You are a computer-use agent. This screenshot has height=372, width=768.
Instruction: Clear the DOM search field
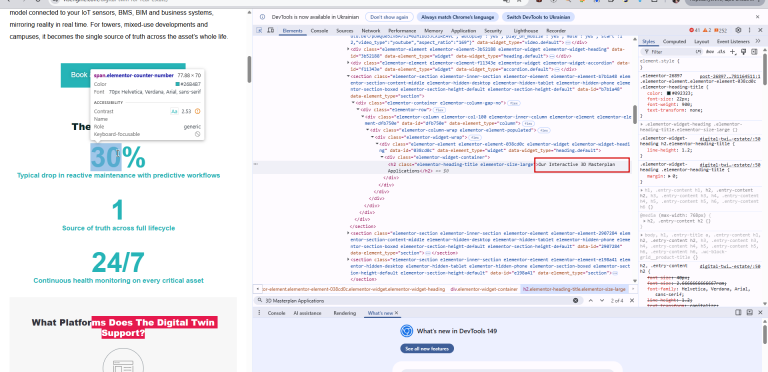[x=576, y=301]
